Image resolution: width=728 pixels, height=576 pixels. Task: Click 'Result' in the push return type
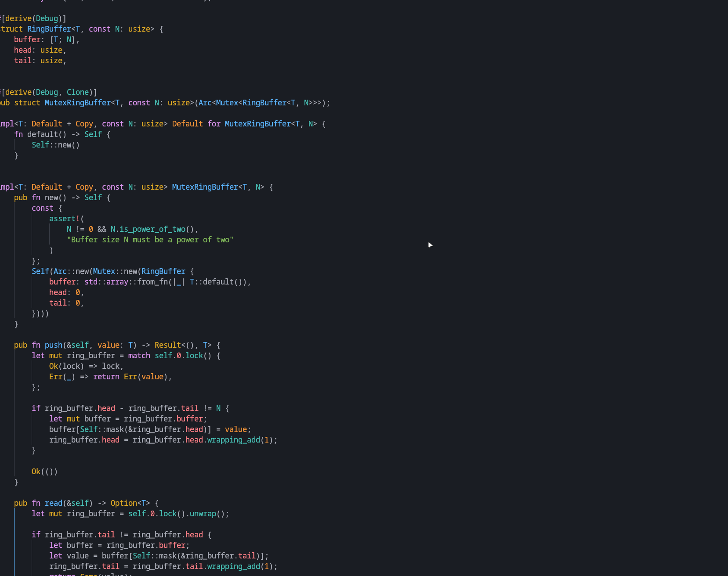click(x=167, y=345)
